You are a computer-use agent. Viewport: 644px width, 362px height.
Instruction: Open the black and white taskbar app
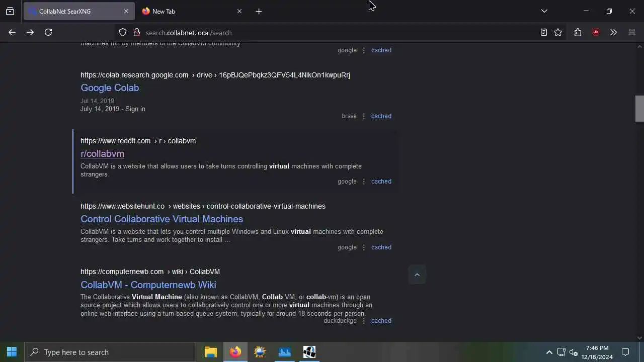tap(309, 352)
